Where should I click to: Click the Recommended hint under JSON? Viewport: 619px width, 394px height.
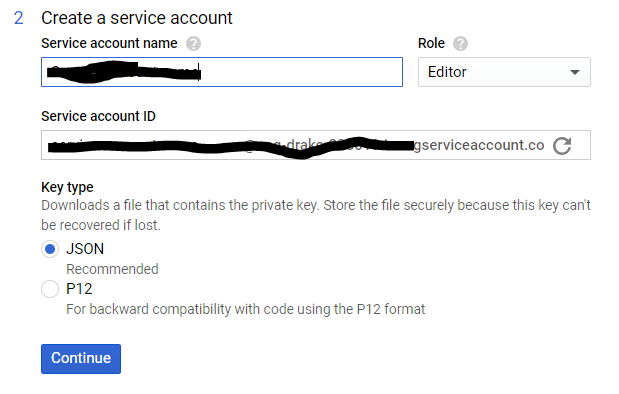112,269
